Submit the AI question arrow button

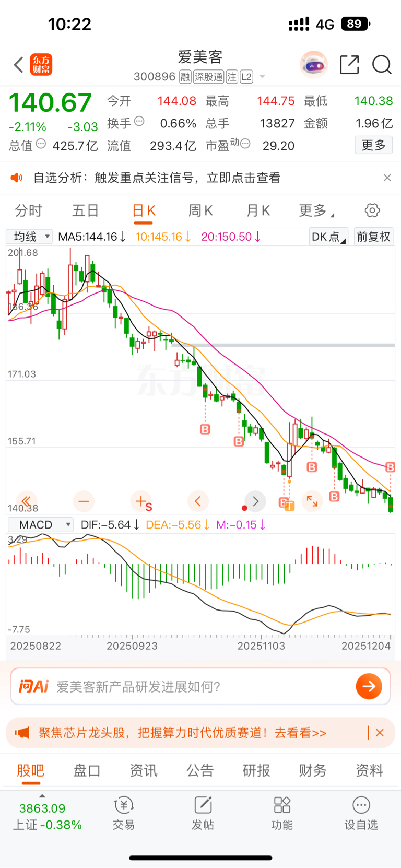(x=369, y=686)
